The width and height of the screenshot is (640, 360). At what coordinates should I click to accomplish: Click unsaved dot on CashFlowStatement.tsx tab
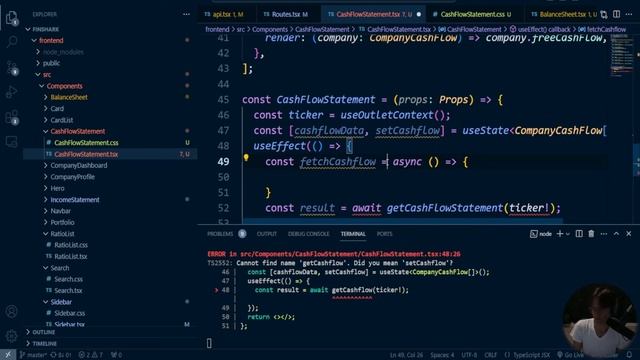[419, 14]
